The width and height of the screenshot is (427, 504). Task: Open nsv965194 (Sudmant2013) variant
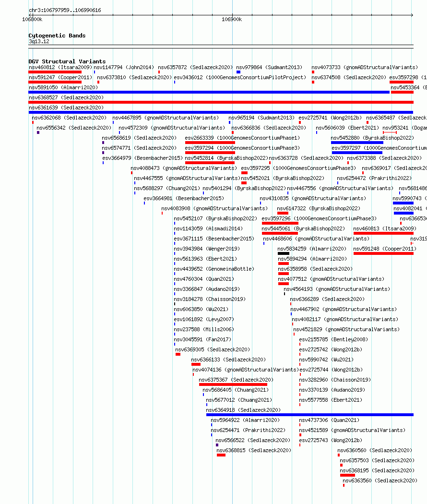pos(261,118)
